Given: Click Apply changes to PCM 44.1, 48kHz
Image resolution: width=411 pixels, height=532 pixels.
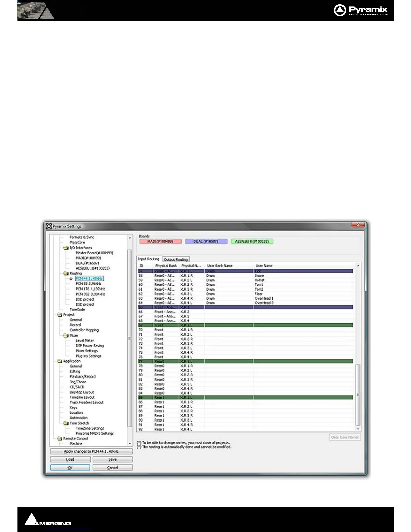Looking at the screenshot, I should (x=91, y=451).
